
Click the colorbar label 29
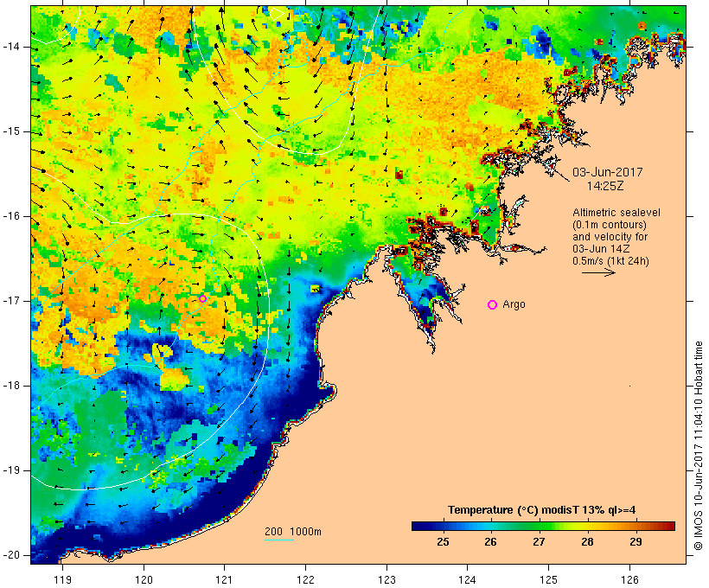[x=636, y=542]
